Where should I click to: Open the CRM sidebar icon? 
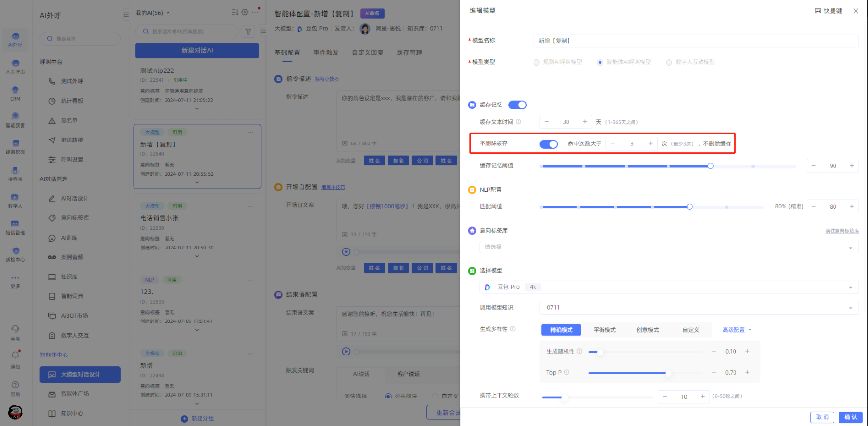pos(15,90)
